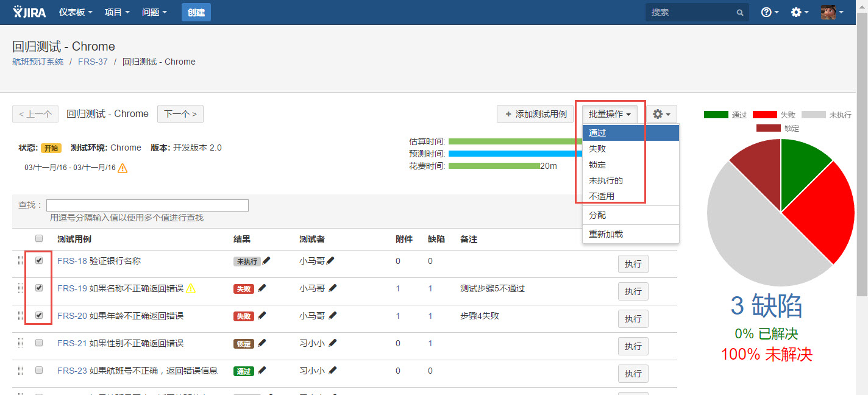Edit result pencil for FRS-23
The height and width of the screenshot is (395, 868).
[262, 370]
